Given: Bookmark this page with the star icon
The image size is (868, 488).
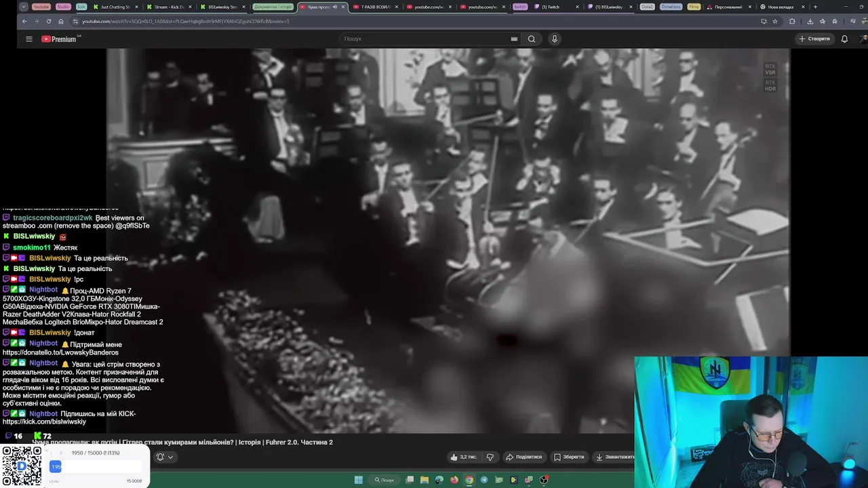Looking at the screenshot, I should [775, 21].
